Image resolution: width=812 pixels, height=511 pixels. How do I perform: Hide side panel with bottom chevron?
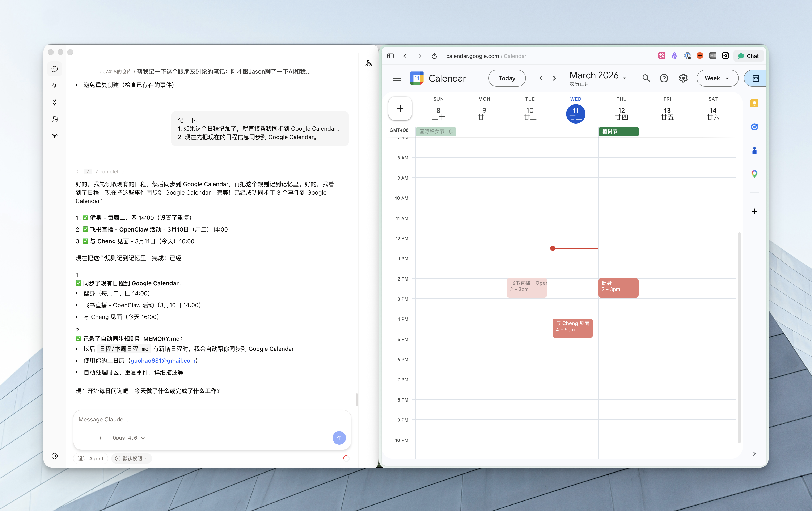point(754,454)
